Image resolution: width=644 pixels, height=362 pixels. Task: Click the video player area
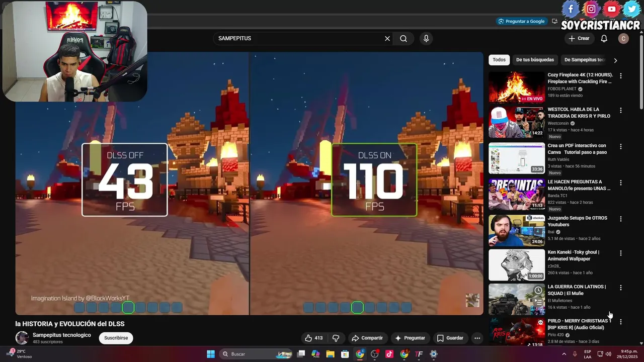tap(249, 184)
